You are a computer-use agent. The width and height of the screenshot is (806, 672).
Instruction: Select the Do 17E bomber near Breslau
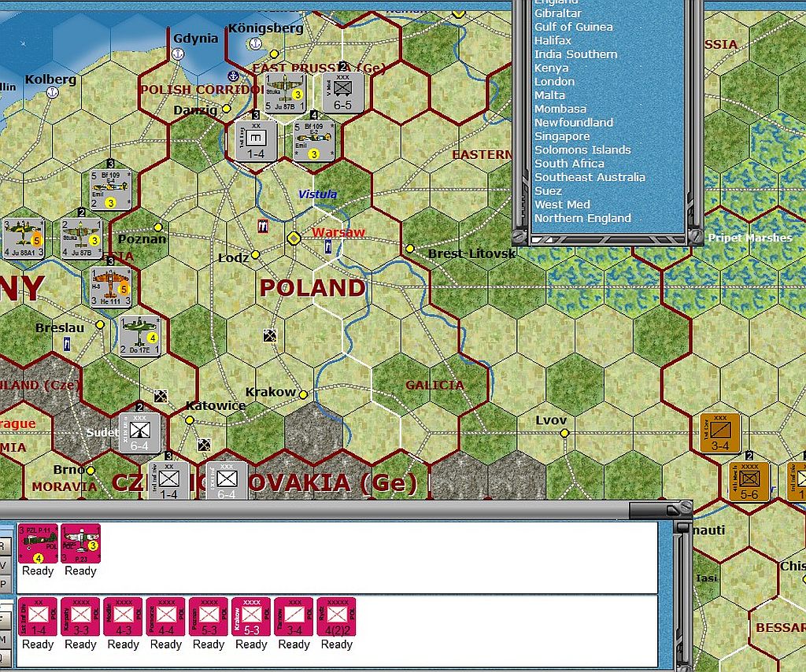point(140,336)
